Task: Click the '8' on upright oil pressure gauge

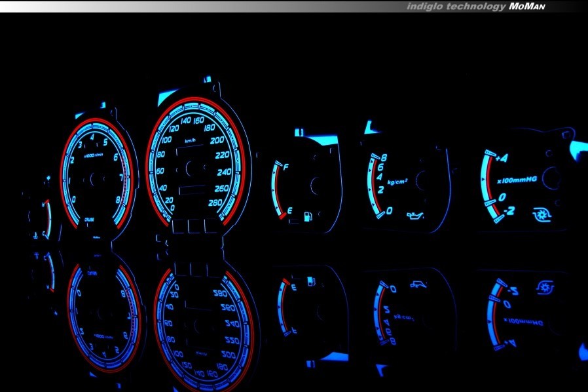Action: pos(384,157)
